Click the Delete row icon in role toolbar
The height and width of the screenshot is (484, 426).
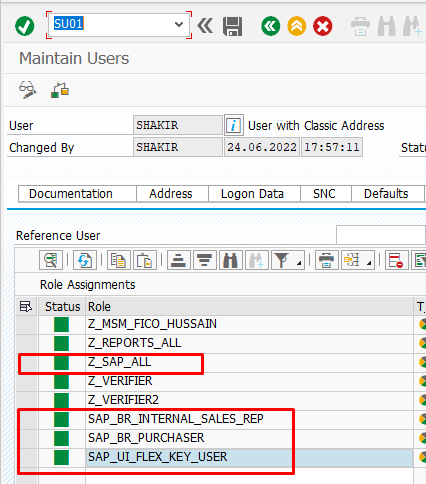(396, 260)
